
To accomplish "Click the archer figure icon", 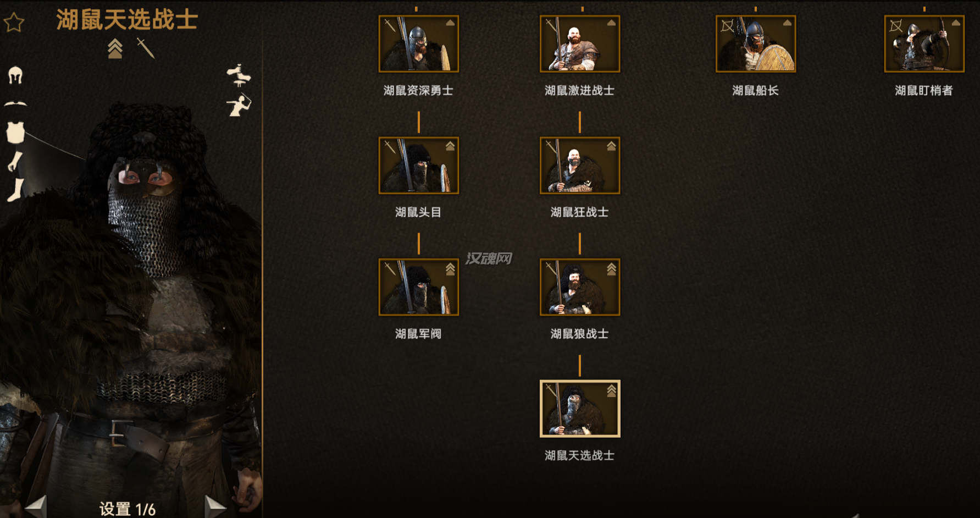I will (x=239, y=104).
